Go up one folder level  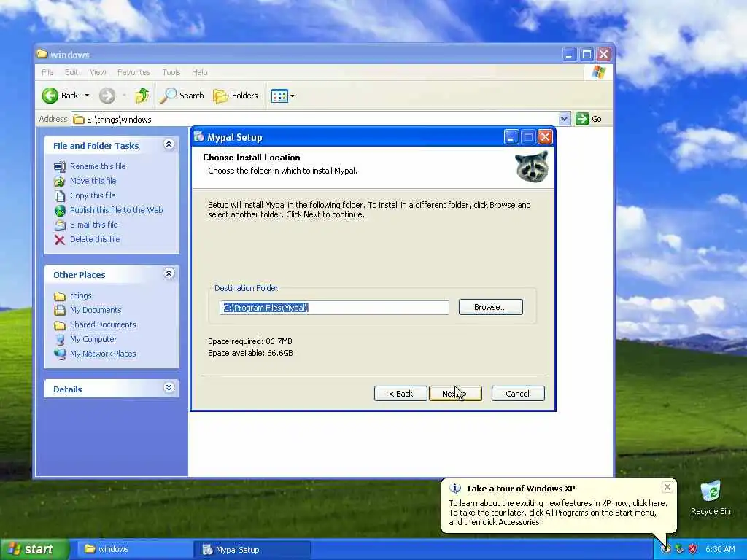click(142, 96)
